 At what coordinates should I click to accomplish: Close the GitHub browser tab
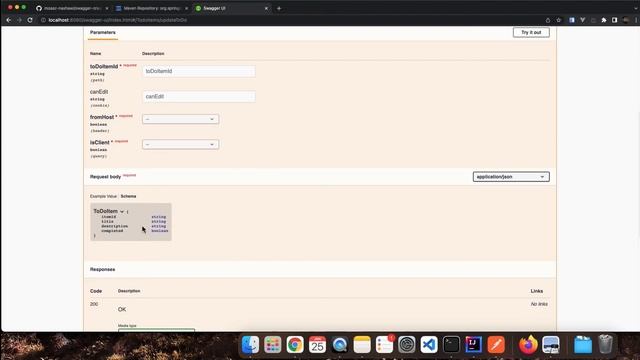(x=107, y=8)
